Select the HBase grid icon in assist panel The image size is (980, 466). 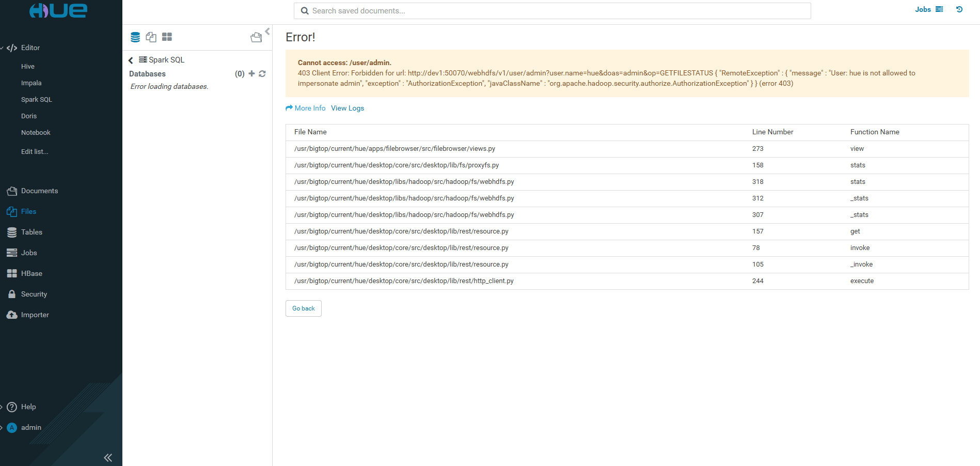(x=167, y=37)
